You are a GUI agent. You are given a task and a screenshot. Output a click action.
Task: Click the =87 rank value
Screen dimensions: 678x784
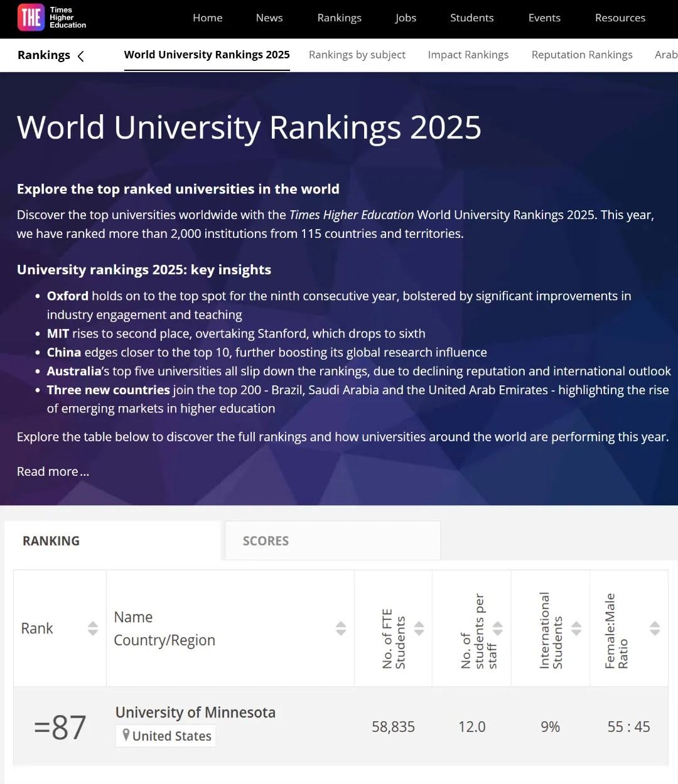pos(60,728)
